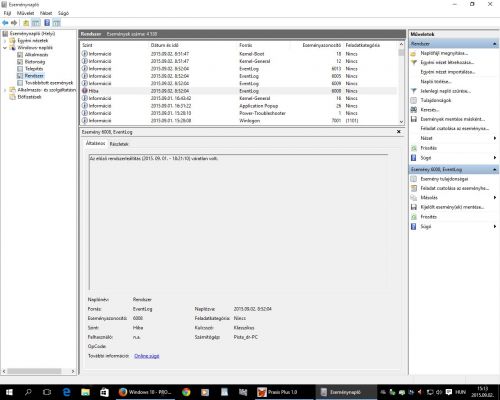
Task: Select the Rendszer log in the tree
Action: [x=34, y=76]
